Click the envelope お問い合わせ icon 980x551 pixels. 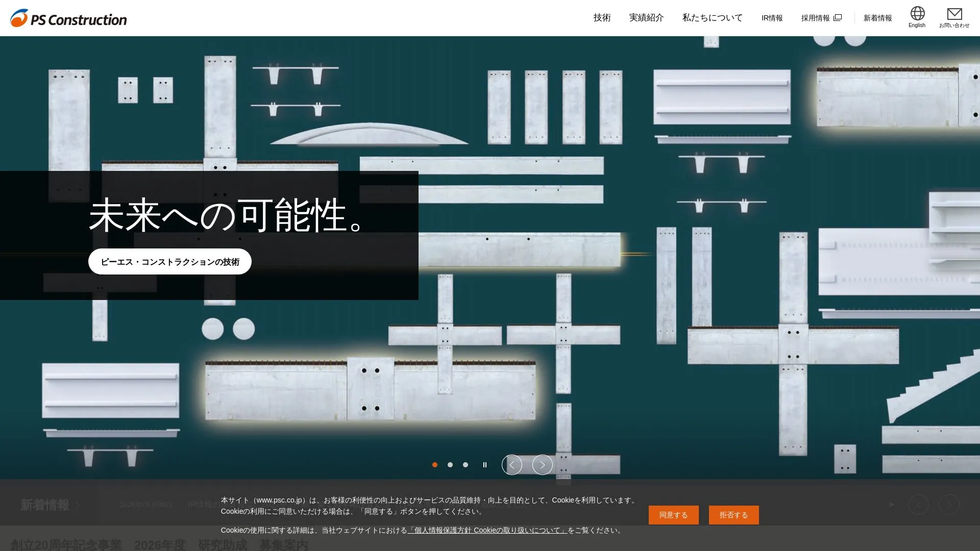pos(954,17)
